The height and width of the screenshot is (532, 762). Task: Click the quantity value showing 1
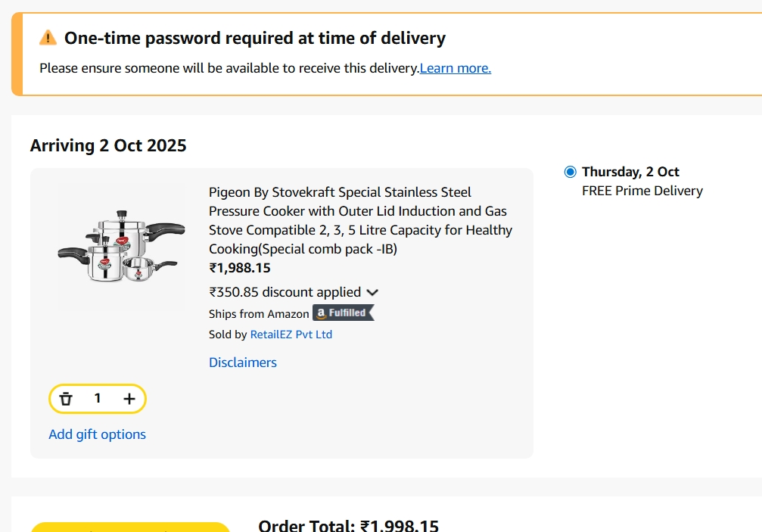(98, 398)
